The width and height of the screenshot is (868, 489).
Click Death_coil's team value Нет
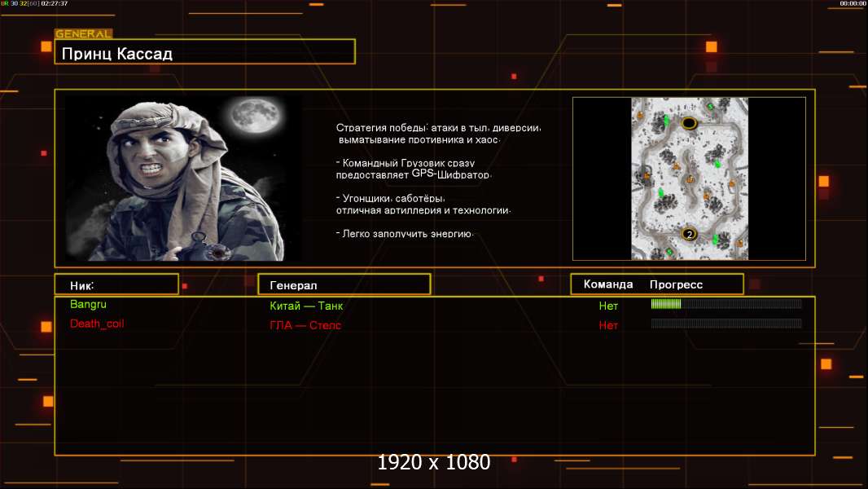point(607,326)
